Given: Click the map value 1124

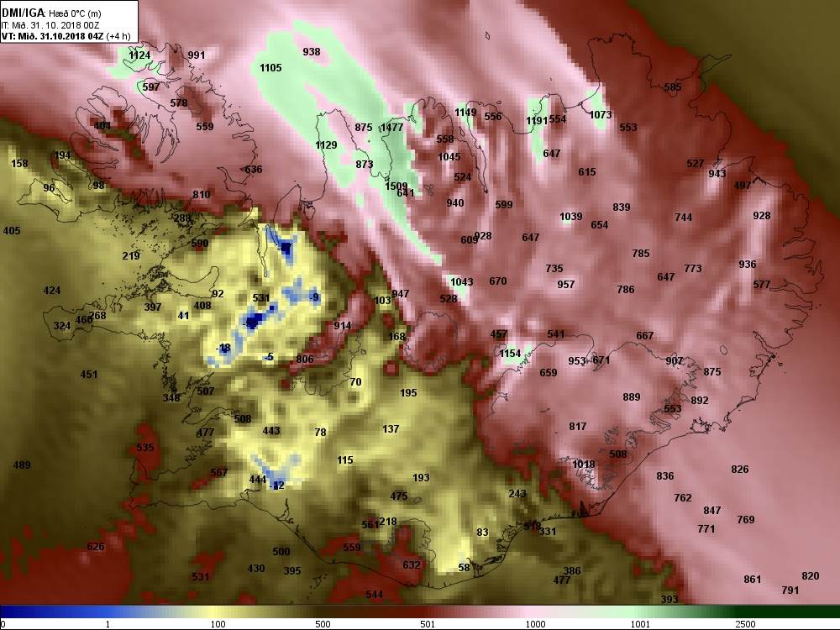Looking at the screenshot, I should click(x=139, y=55).
